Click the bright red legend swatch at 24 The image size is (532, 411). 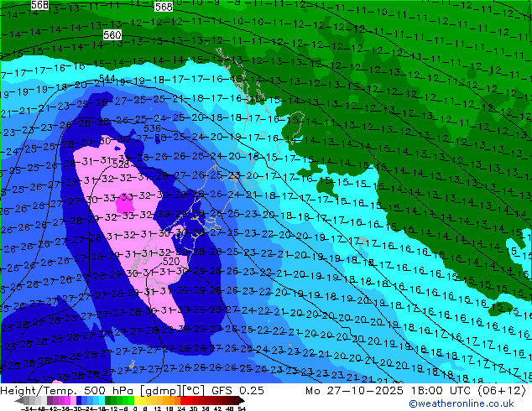(183, 400)
